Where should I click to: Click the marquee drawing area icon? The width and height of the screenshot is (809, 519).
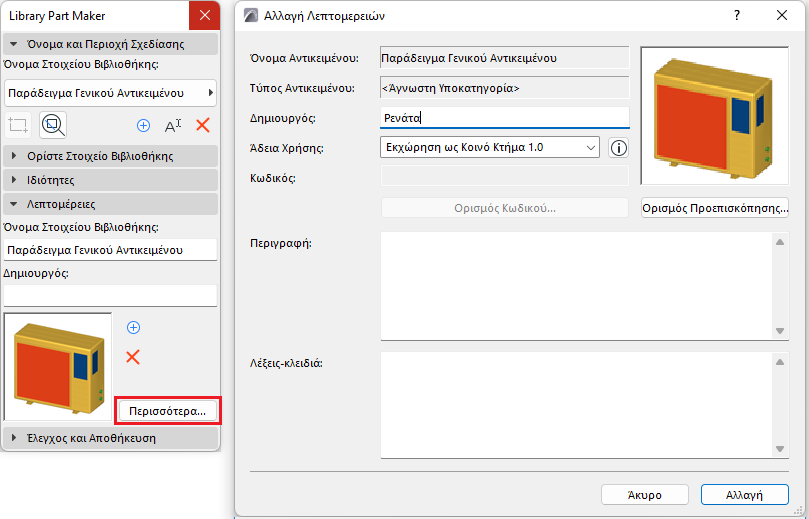tap(19, 125)
